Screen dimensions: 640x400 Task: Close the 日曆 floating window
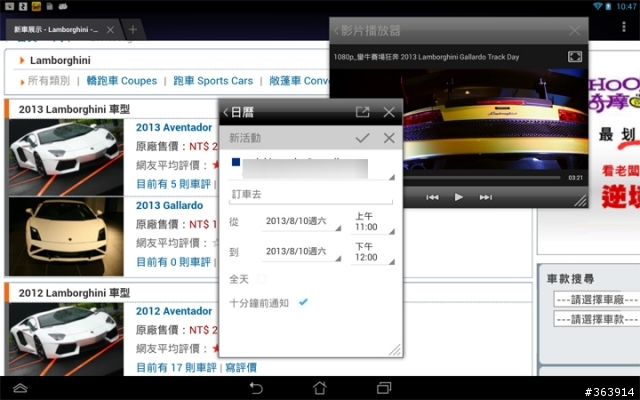pos(389,112)
